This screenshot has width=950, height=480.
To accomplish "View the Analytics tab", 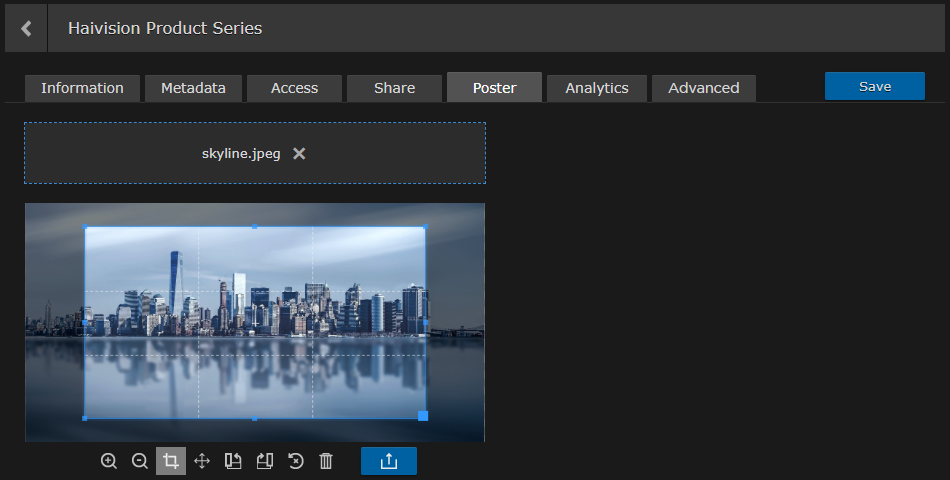I will [x=597, y=88].
